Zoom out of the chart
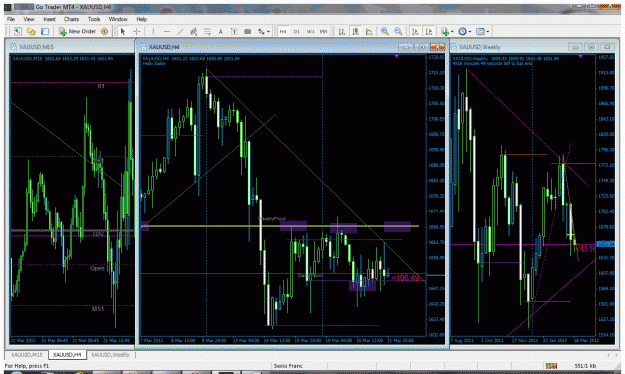Screen dimensions: 625x374 point(398,31)
